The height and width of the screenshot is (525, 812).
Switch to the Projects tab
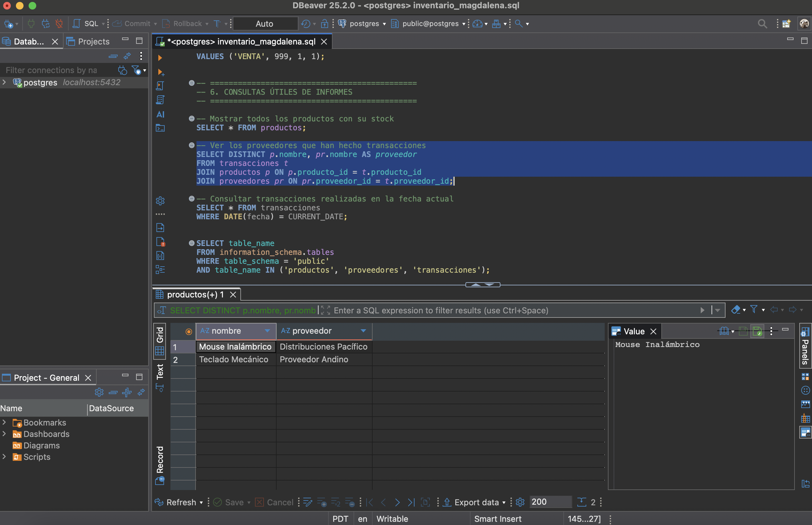88,42
